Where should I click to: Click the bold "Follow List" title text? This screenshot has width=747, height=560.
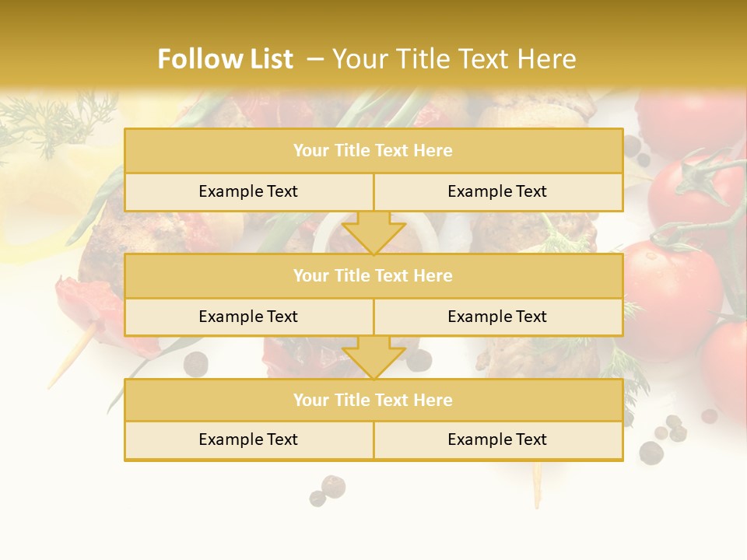tap(225, 59)
